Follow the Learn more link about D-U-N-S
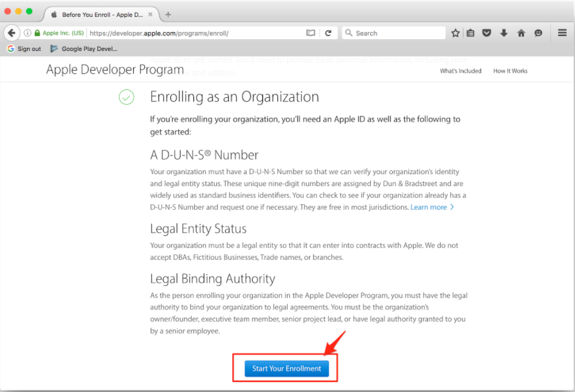The image size is (575, 392). 432,207
